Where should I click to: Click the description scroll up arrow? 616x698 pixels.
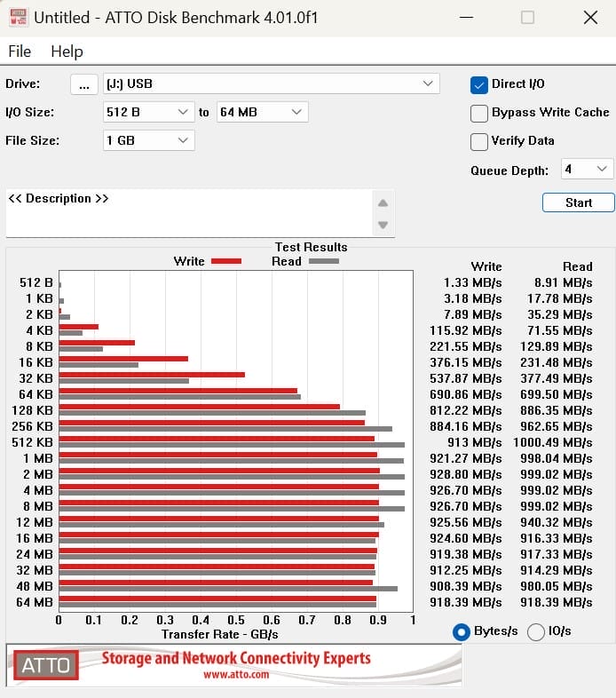[x=383, y=203]
